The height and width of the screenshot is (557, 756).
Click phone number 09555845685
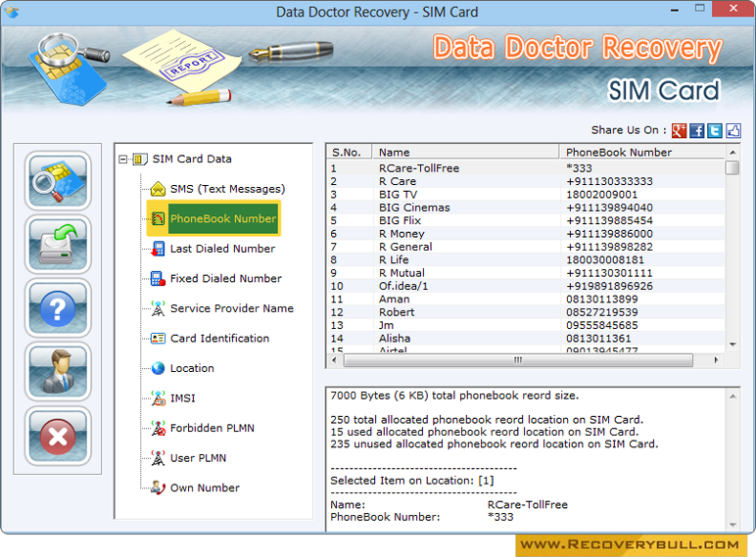(601, 325)
